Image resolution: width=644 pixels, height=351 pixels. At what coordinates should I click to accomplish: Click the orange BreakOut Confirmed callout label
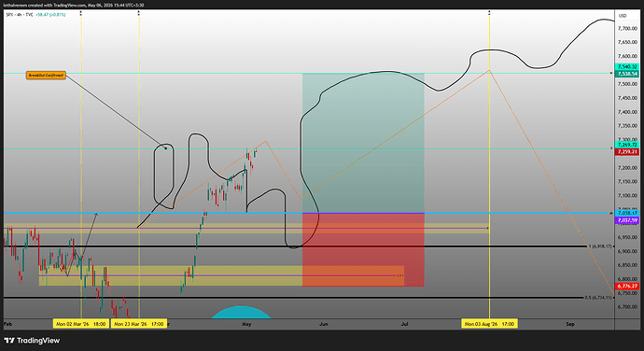coord(46,76)
